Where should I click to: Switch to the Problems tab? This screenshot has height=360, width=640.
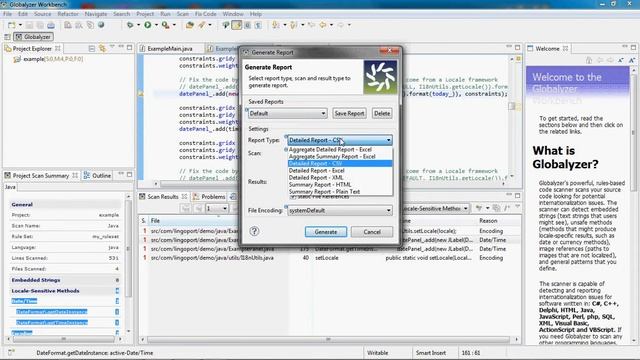coord(209,197)
